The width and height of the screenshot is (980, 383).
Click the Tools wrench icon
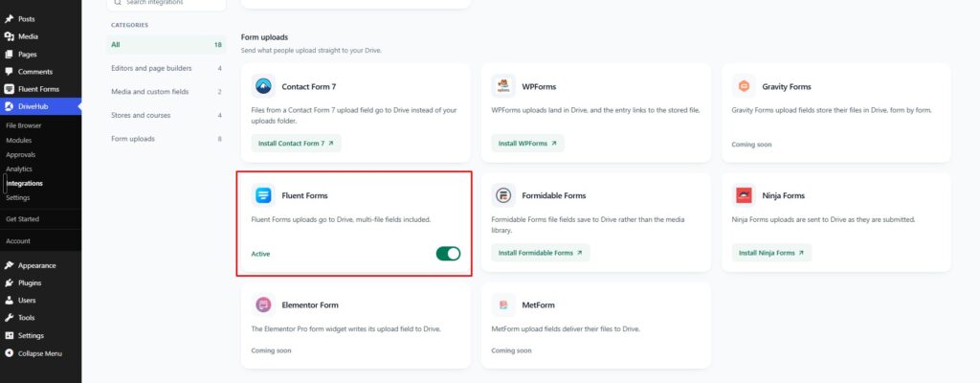click(10, 318)
